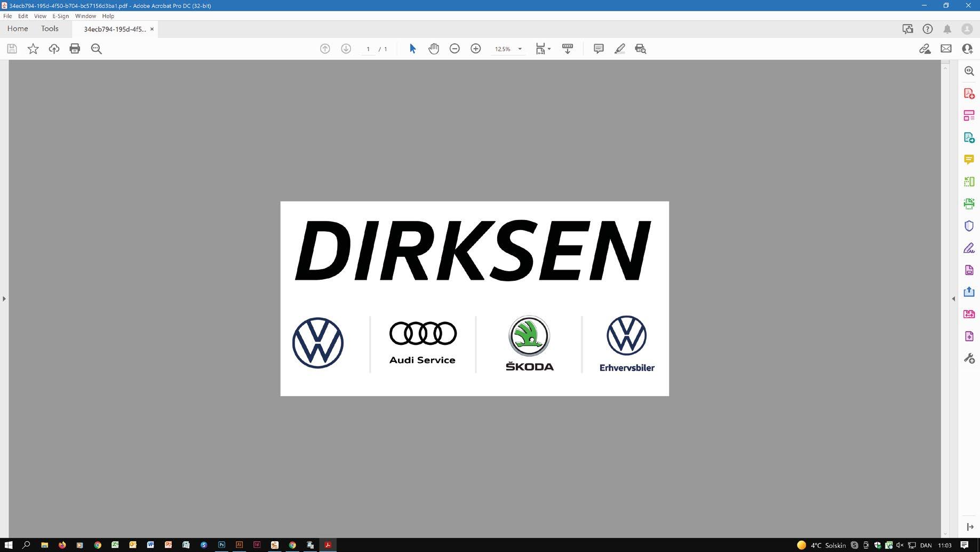The width and height of the screenshot is (980, 552).
Task: Open the Create PDF tool in right pane
Action: point(969,93)
